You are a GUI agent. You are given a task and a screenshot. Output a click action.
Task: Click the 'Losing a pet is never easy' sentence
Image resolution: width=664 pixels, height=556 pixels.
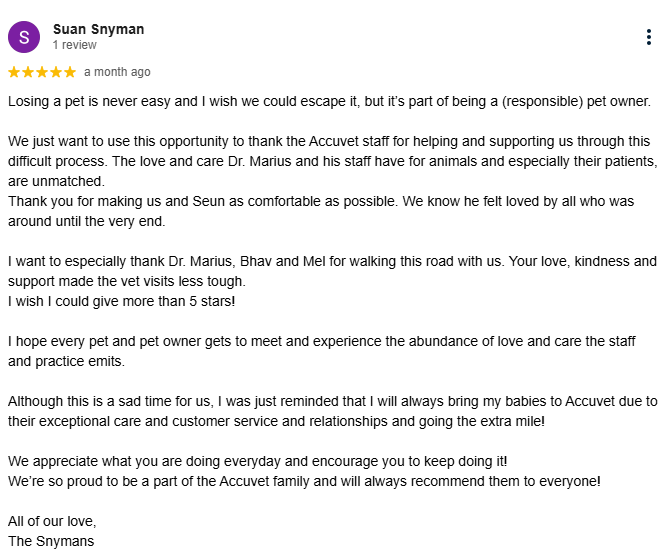tap(329, 102)
